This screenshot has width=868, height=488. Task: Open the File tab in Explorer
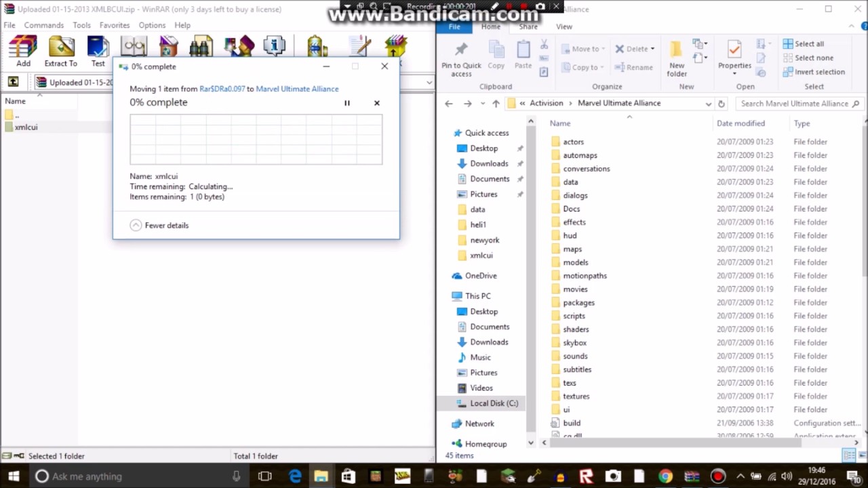pos(454,26)
